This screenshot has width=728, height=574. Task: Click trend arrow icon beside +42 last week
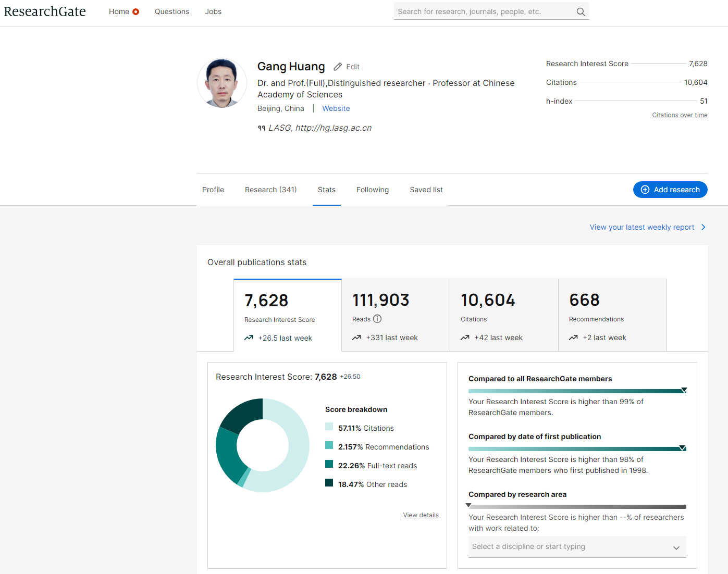click(x=465, y=338)
